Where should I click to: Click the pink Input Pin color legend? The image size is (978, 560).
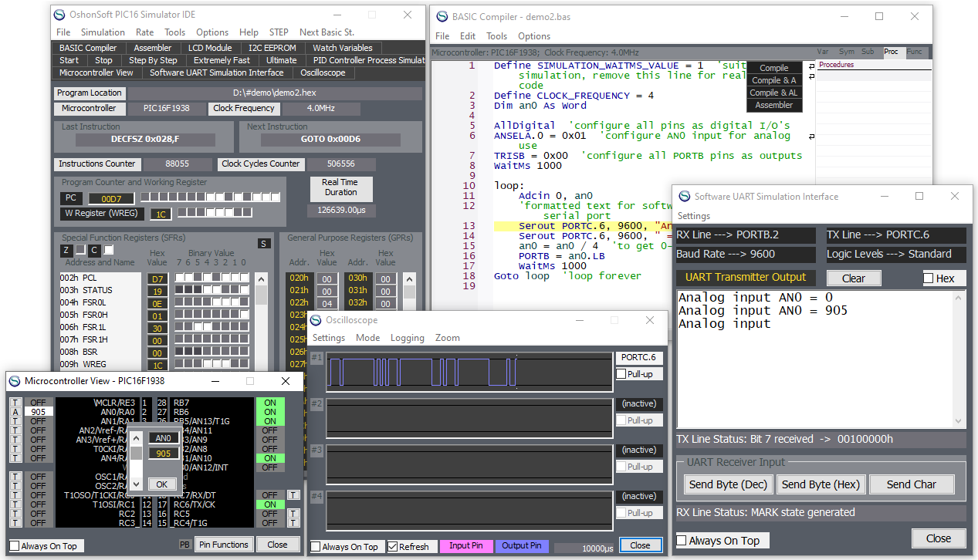coord(465,546)
